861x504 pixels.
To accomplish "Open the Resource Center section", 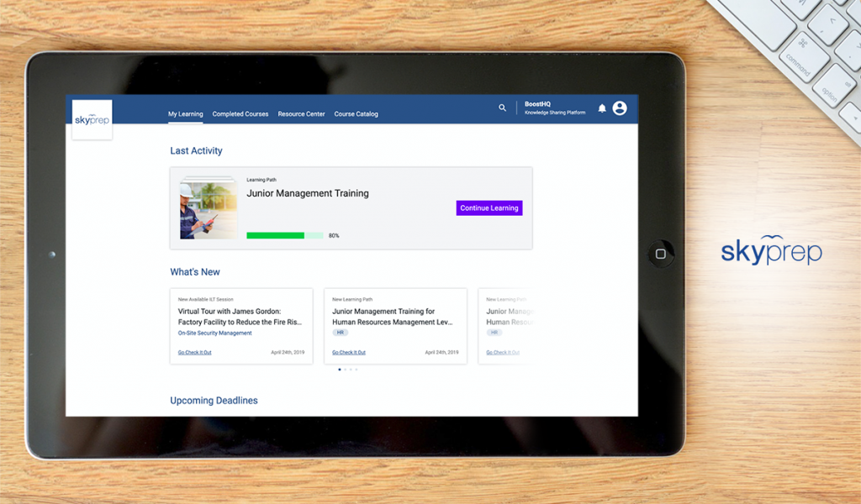I will 301,113.
